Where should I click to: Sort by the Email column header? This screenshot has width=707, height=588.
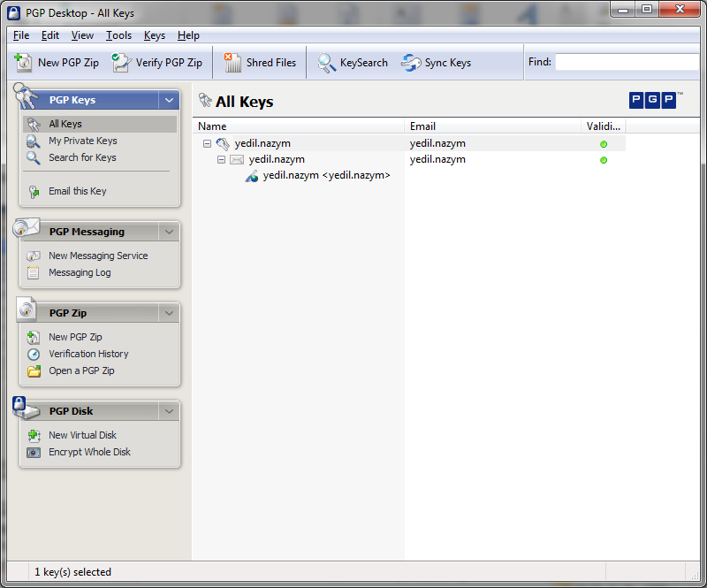tap(492, 126)
